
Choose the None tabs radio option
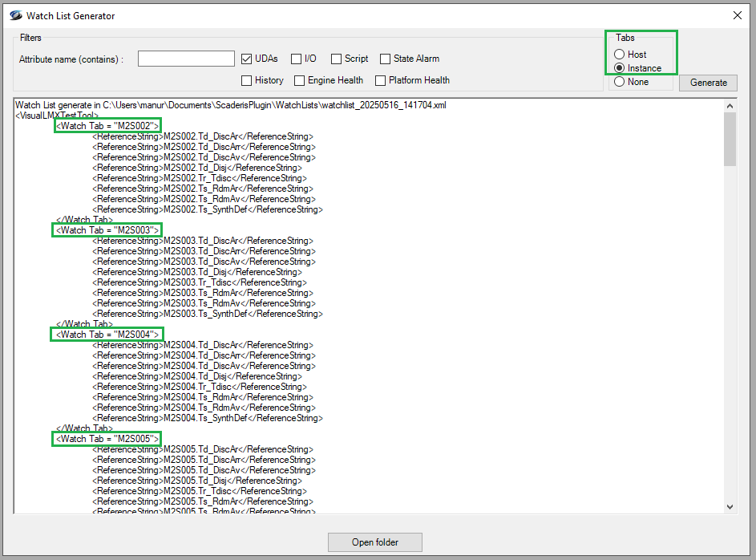click(620, 82)
